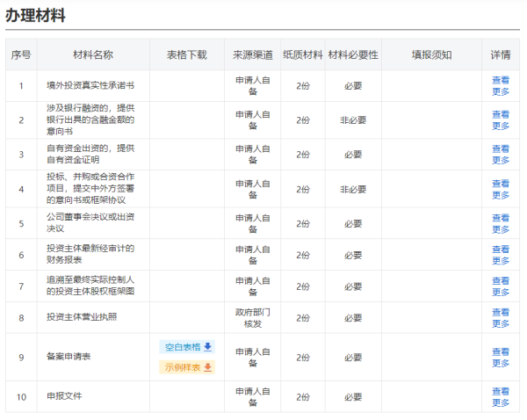The width and height of the screenshot is (527, 420).
Task: Click the 纸质材料 column header
Action: [303, 54]
